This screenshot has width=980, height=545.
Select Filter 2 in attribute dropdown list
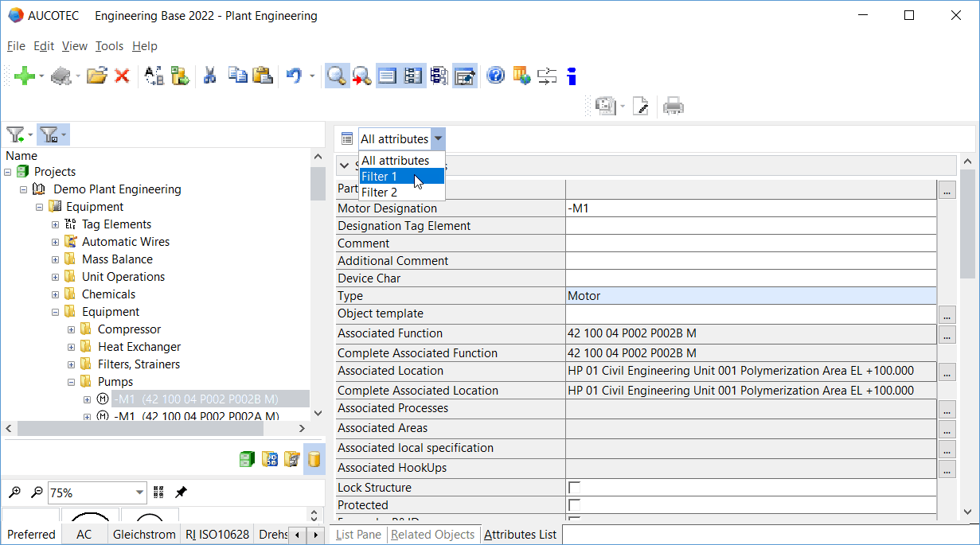(380, 193)
